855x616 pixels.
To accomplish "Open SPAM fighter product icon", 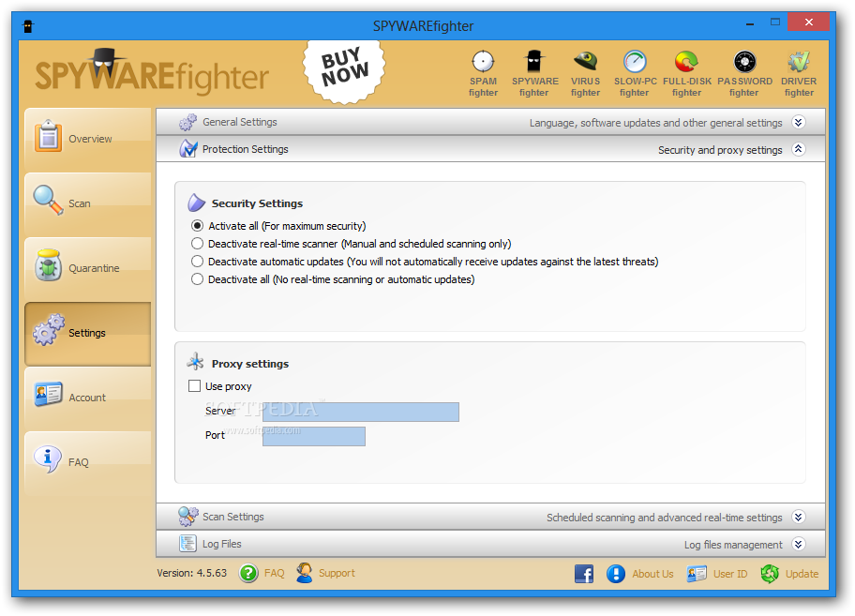I will coord(483,73).
